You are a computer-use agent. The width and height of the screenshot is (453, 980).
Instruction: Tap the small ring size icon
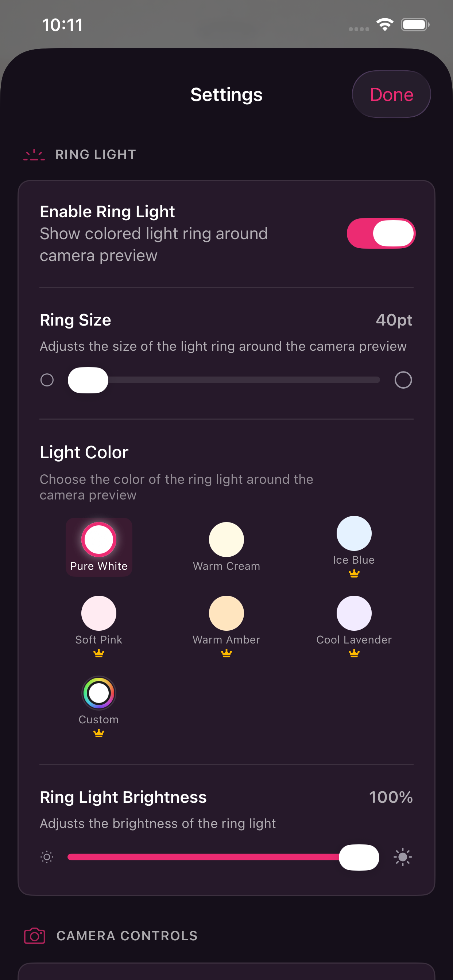(x=47, y=380)
